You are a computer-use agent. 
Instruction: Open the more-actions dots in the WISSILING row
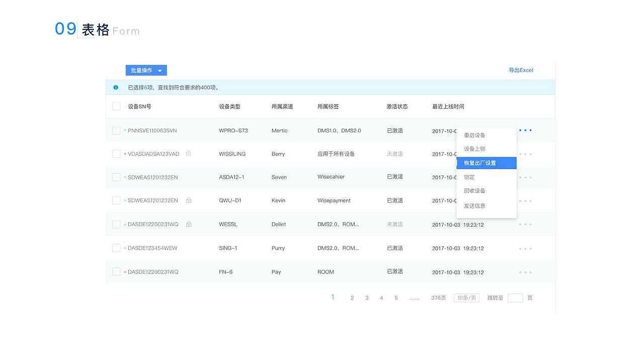click(525, 154)
